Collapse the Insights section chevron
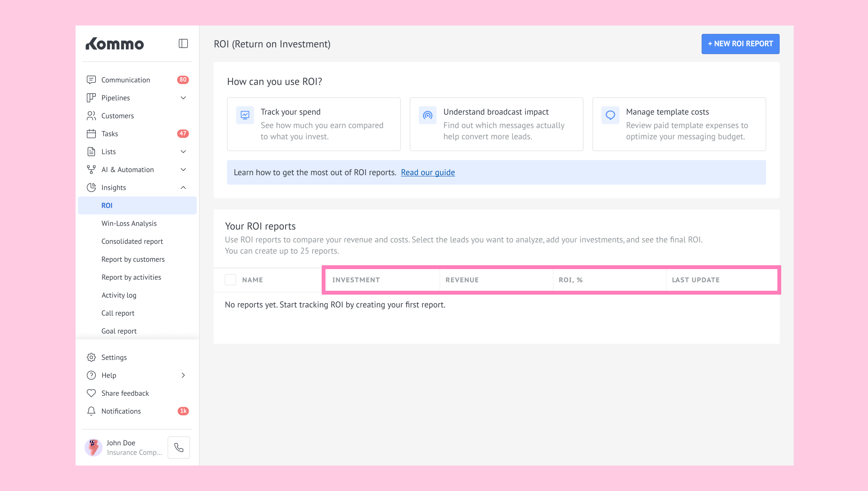Screen dimensions: 868x491 click(x=183, y=187)
